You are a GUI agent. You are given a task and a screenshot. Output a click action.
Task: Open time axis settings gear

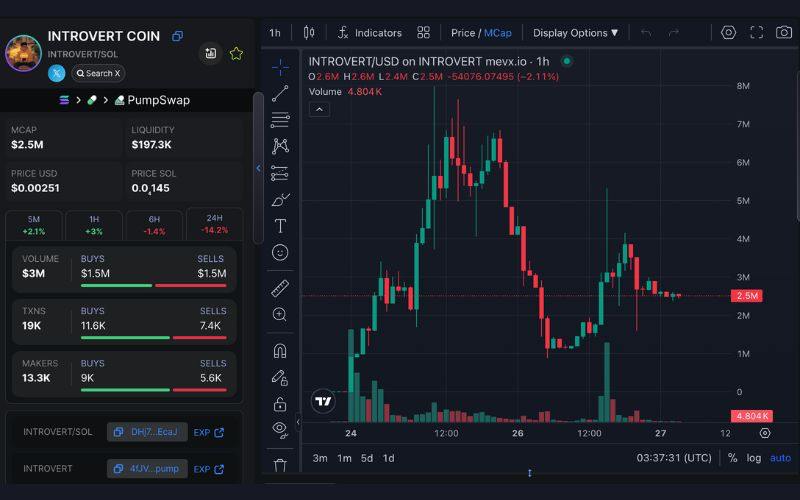pyautogui.click(x=765, y=433)
